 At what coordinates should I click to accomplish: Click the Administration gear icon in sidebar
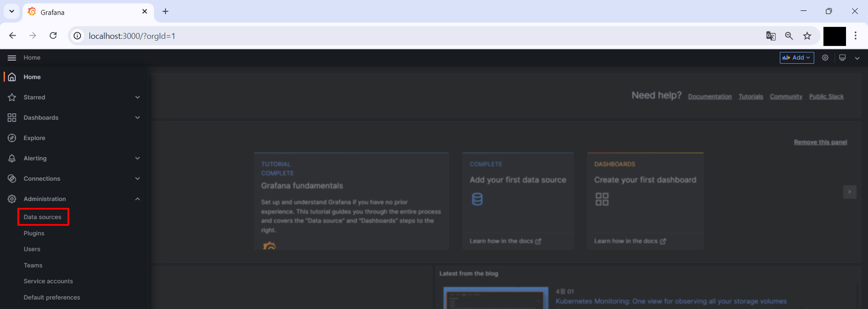click(x=12, y=199)
